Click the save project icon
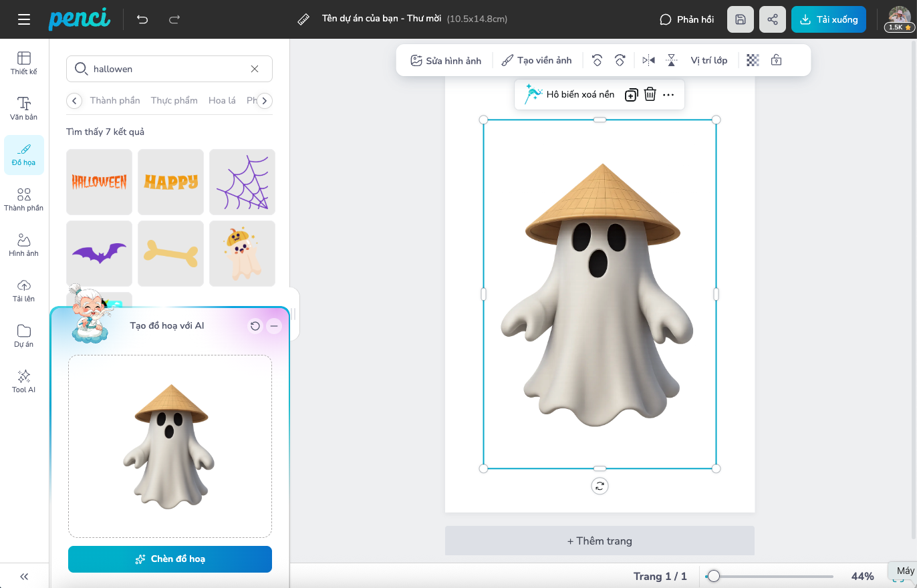The image size is (917, 588). click(741, 19)
